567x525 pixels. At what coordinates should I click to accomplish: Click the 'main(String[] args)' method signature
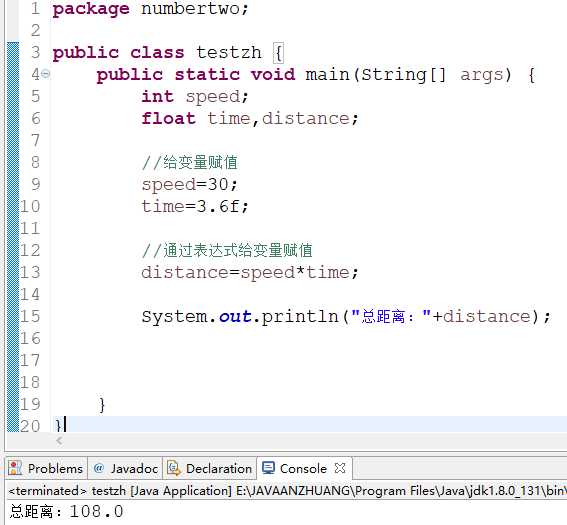click(x=409, y=75)
